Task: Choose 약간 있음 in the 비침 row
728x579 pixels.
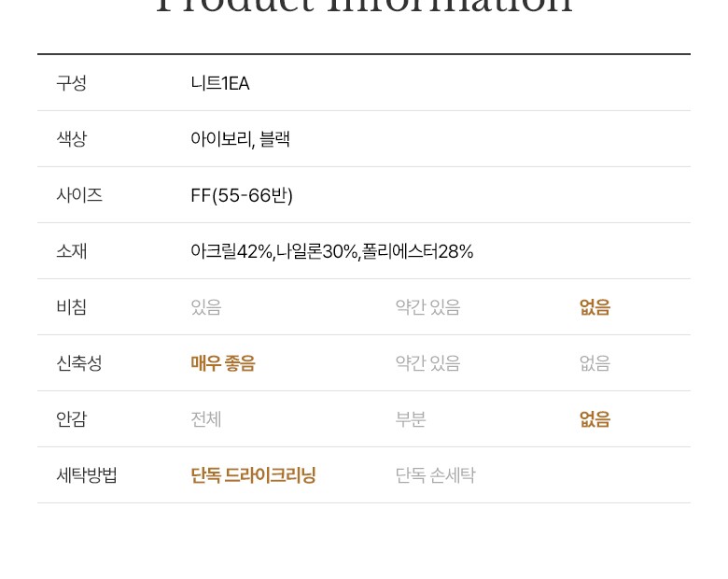Action: 427,307
